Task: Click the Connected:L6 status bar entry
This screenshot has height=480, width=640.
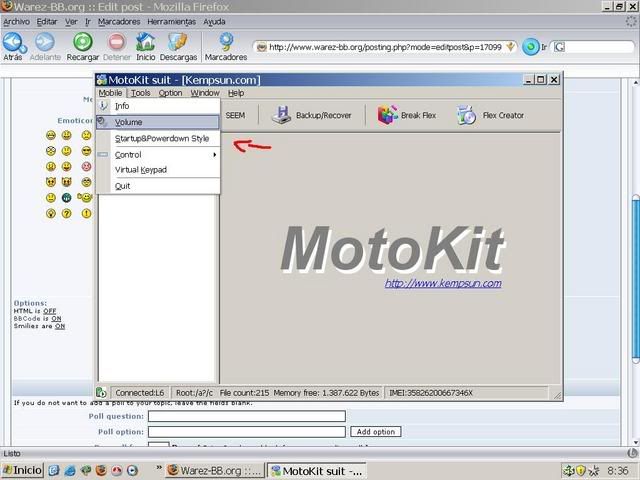Action: (x=140, y=393)
